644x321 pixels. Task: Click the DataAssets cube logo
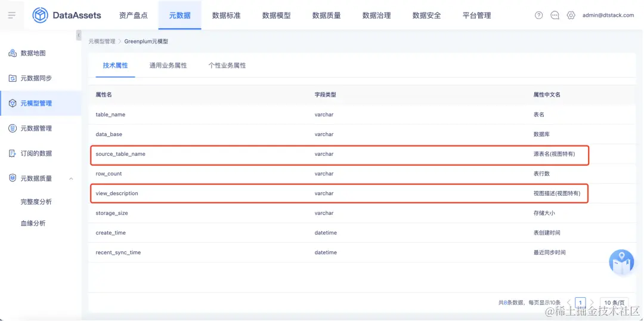point(41,15)
